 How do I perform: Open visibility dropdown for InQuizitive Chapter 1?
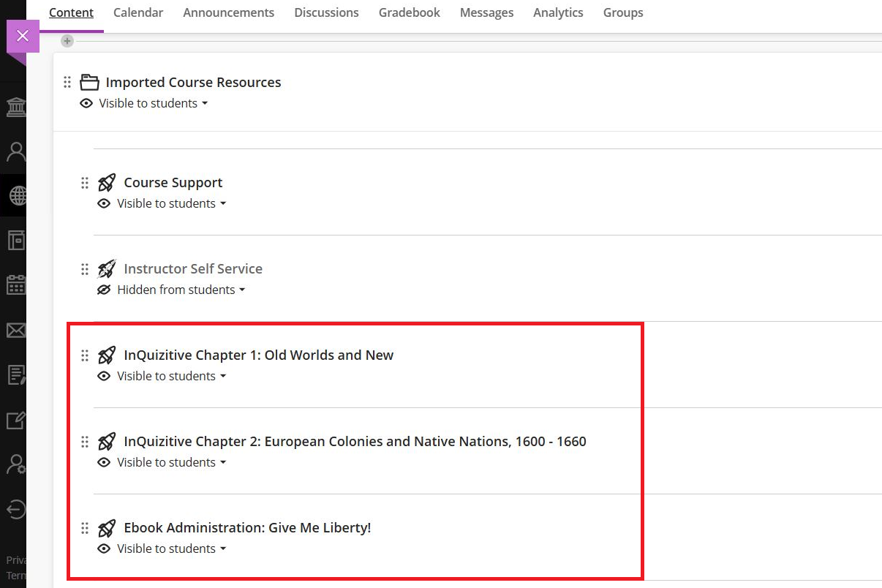coord(172,376)
